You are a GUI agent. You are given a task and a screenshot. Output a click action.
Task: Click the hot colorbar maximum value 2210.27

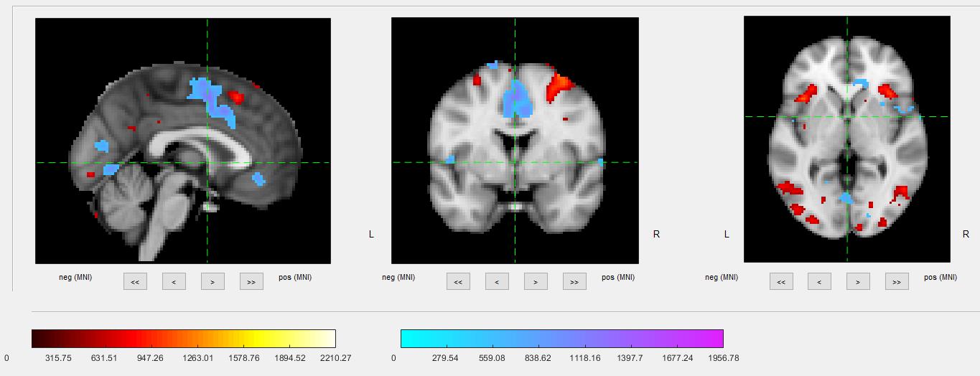(x=336, y=357)
